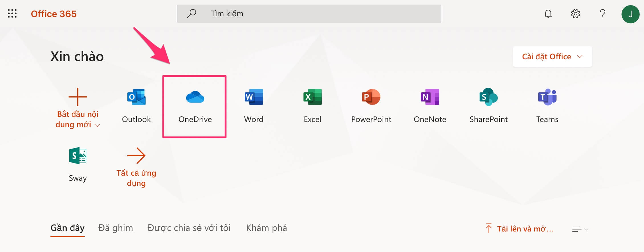Show notifications via the bell icon

pyautogui.click(x=548, y=14)
